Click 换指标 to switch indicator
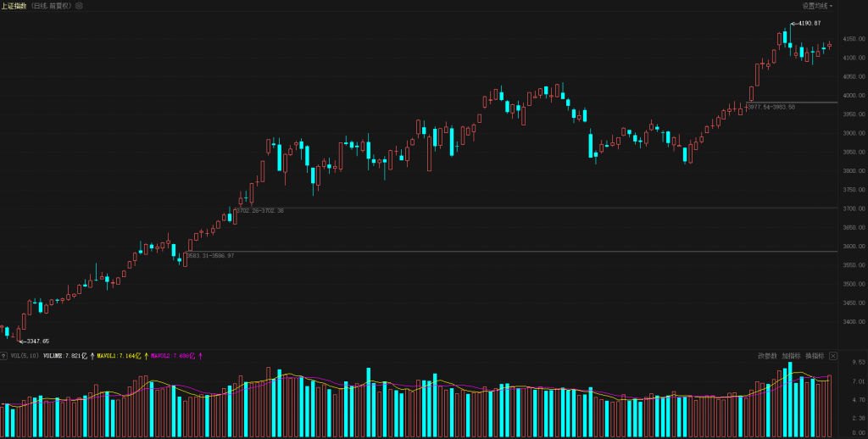This screenshot has height=439, width=868. point(814,356)
